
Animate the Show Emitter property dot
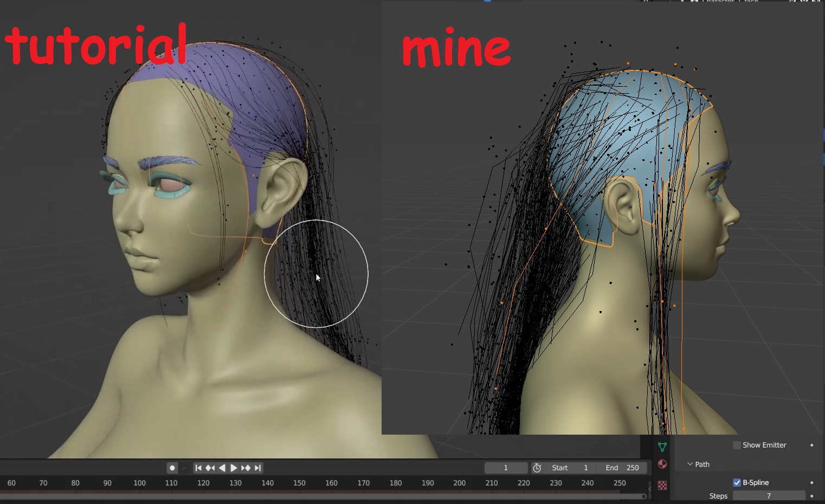coord(811,445)
